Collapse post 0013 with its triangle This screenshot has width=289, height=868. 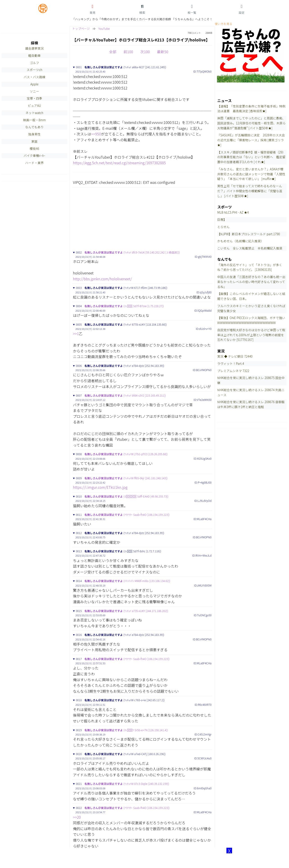pyautogui.click(x=74, y=551)
